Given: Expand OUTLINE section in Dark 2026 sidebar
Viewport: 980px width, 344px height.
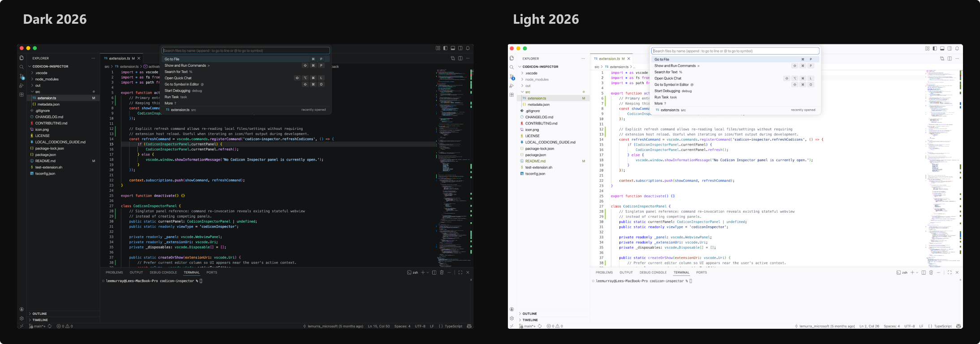Looking at the screenshot, I should [x=63, y=314].
